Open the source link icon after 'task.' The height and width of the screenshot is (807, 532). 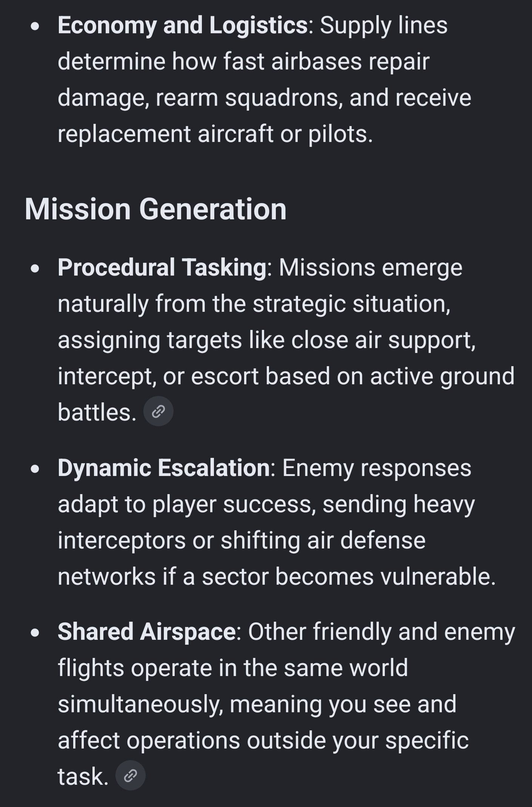click(130, 775)
